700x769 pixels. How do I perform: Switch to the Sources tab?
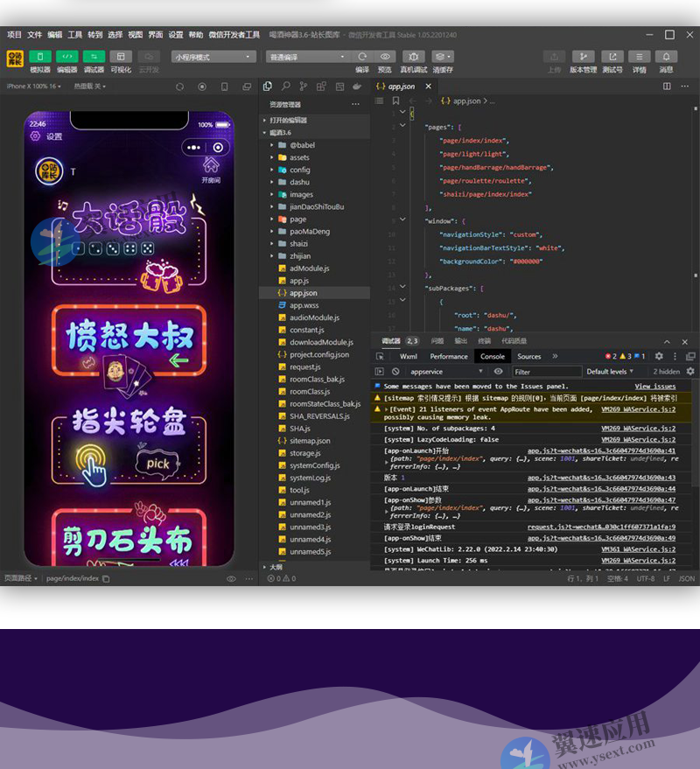528,357
